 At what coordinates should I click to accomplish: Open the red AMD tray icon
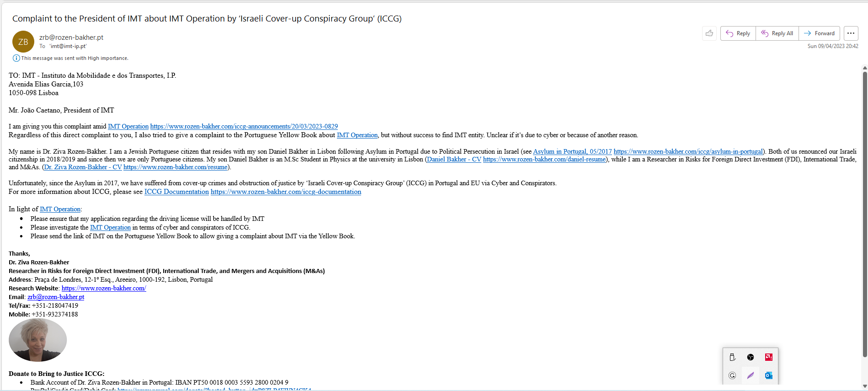point(769,357)
